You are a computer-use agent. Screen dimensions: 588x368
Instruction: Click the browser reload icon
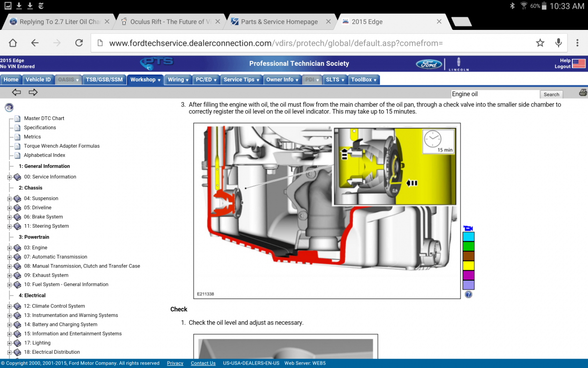[79, 43]
